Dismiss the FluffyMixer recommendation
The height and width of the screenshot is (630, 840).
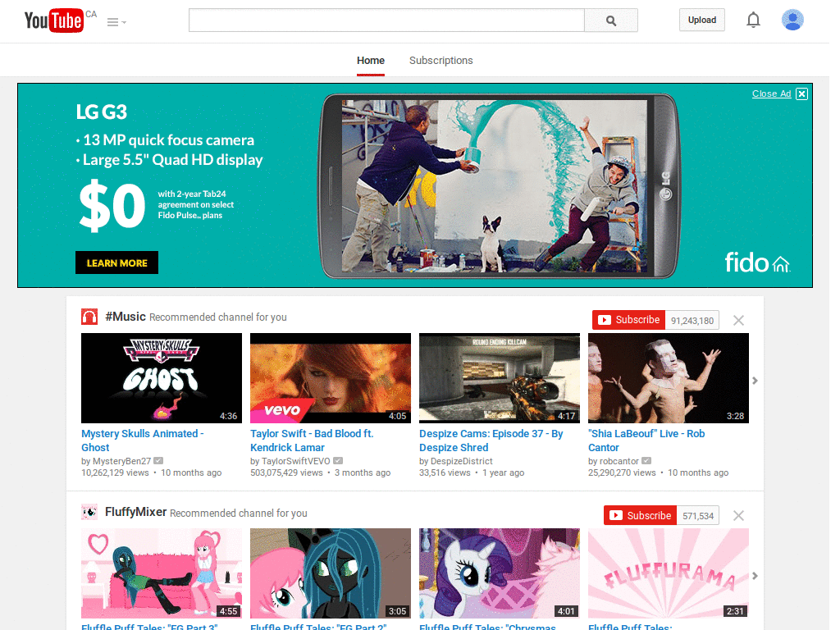[x=738, y=515]
